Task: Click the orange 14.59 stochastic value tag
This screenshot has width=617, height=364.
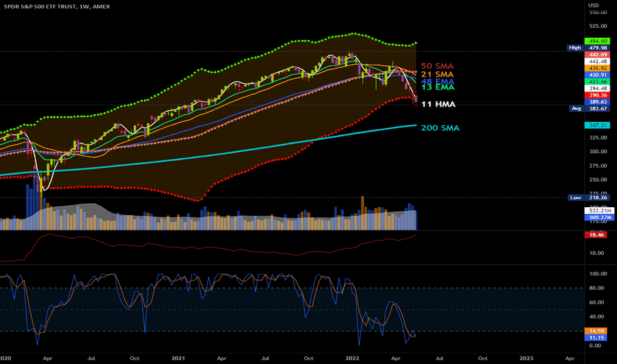Action: pos(596,331)
